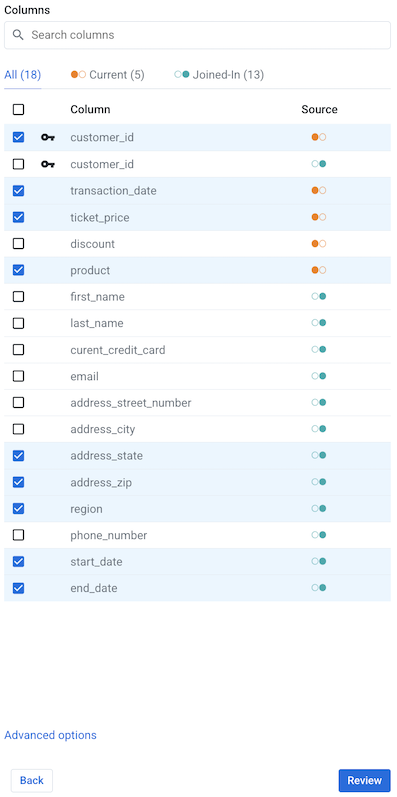Check the address_street_number checkbox
Screen dimensions: 397x797
click(18, 403)
